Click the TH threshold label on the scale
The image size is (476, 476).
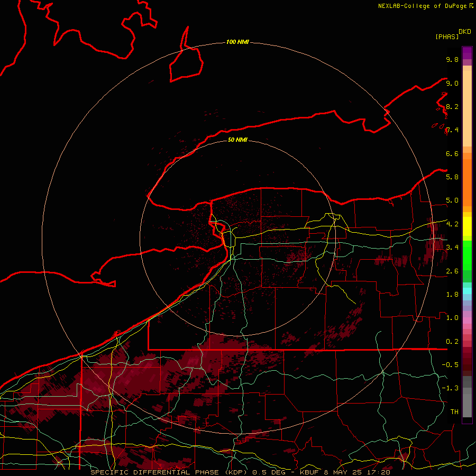pos(454,411)
